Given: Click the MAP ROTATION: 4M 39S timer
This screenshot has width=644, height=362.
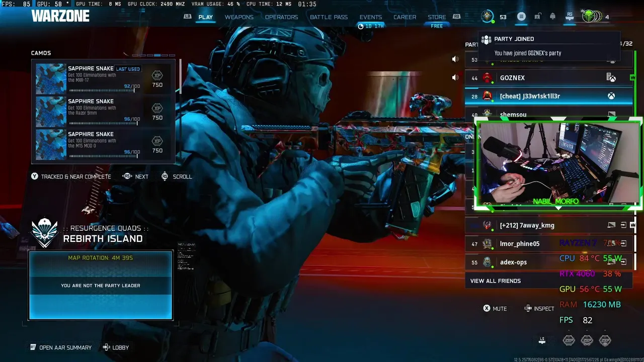Looking at the screenshot, I should (x=101, y=258).
